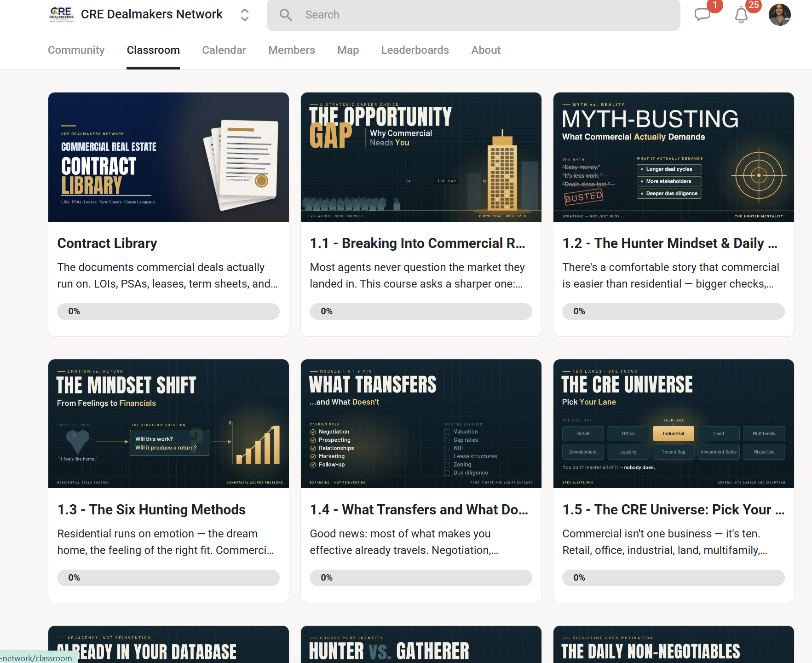Open the group switcher chevron arrows
This screenshot has height=663, width=812.
245,15
